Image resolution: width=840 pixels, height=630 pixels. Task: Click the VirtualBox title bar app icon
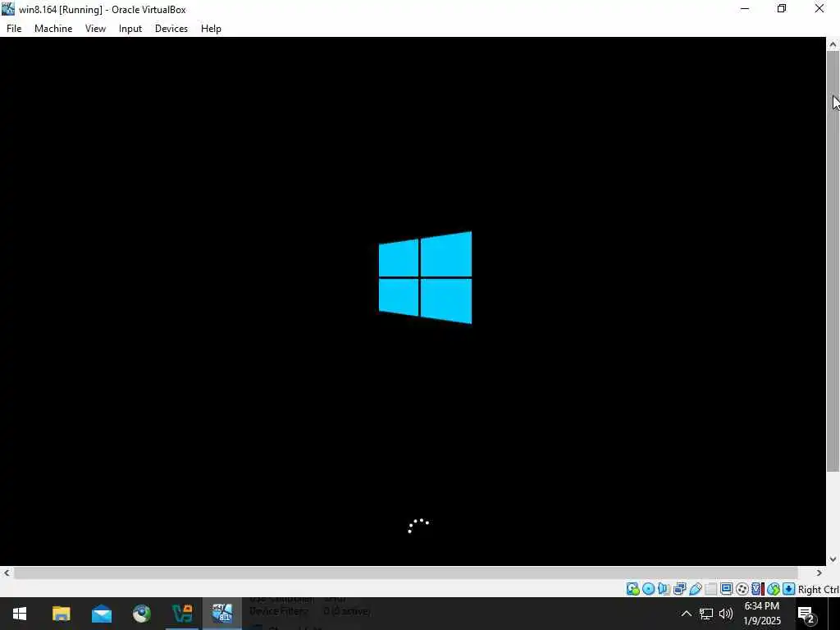[8, 9]
